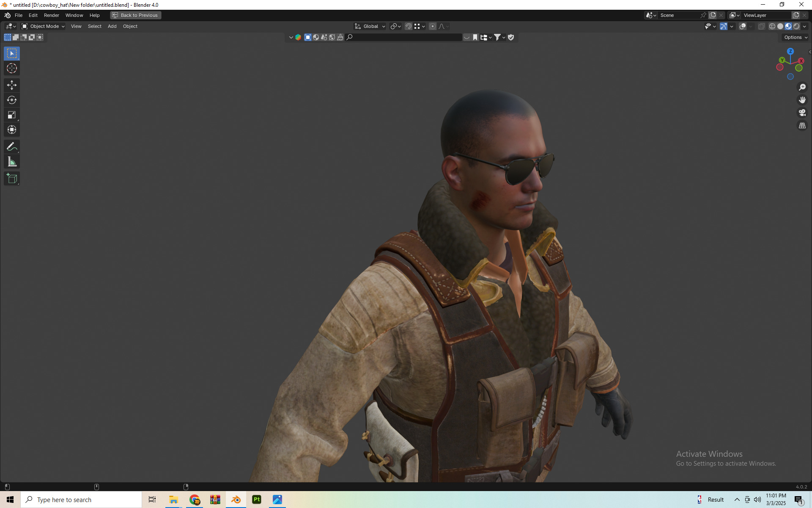812x508 pixels.
Task: Click the colorful Blender File display icon
Action: click(x=298, y=37)
